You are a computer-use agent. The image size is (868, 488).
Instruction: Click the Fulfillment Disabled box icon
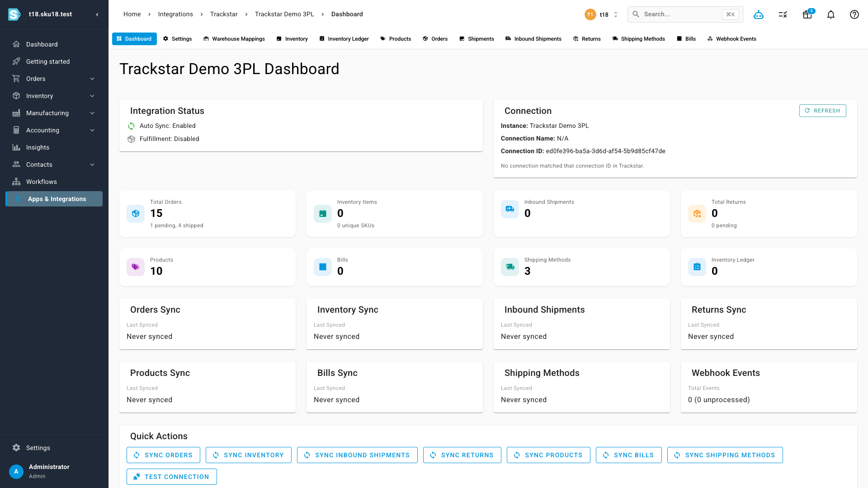coord(132,139)
